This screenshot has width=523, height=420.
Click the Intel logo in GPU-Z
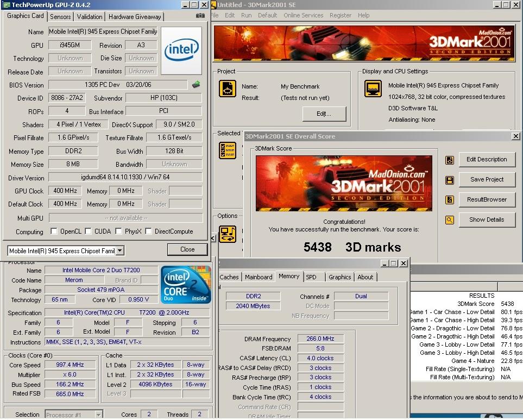[x=181, y=51]
